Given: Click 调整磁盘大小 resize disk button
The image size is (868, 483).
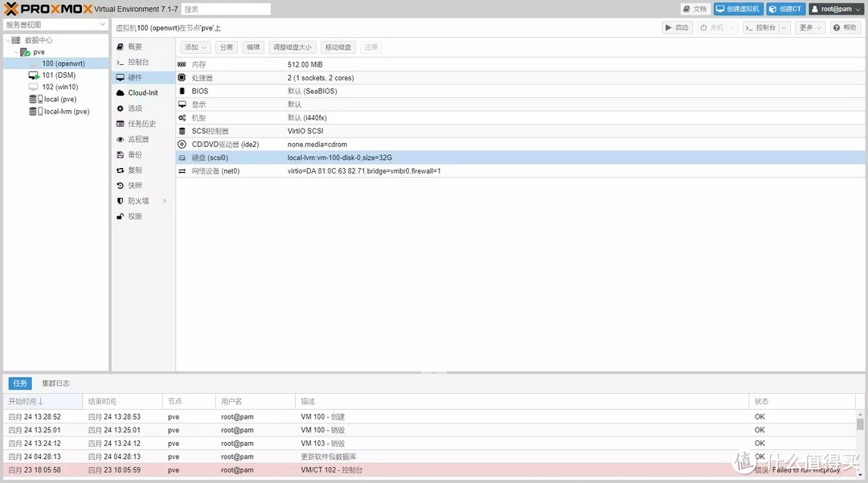Looking at the screenshot, I should [x=293, y=47].
